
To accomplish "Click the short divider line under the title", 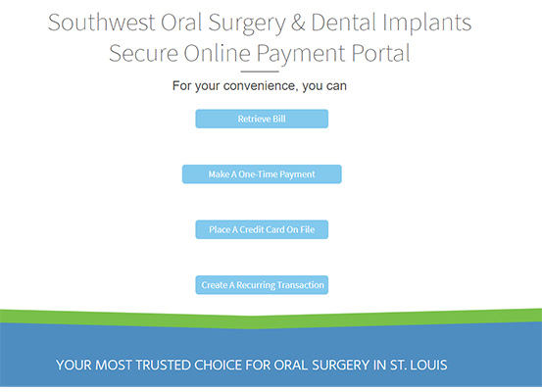I will click(x=260, y=72).
